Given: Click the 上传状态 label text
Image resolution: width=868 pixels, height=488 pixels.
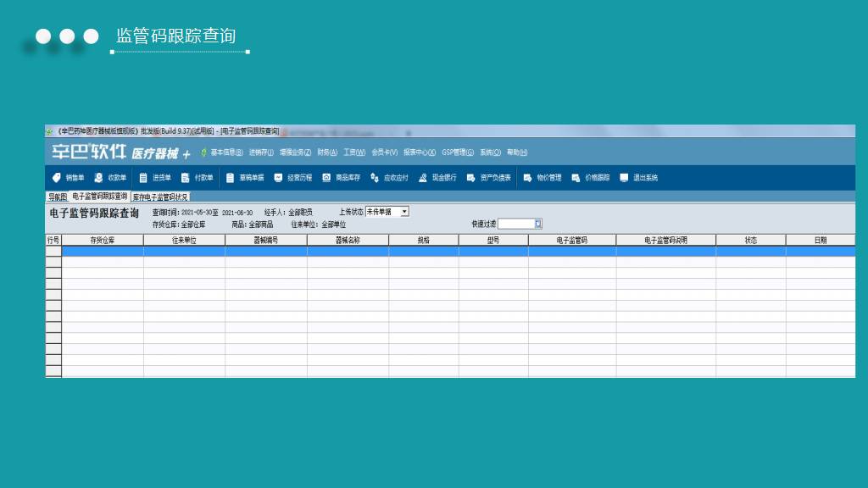Looking at the screenshot, I should [x=351, y=212].
